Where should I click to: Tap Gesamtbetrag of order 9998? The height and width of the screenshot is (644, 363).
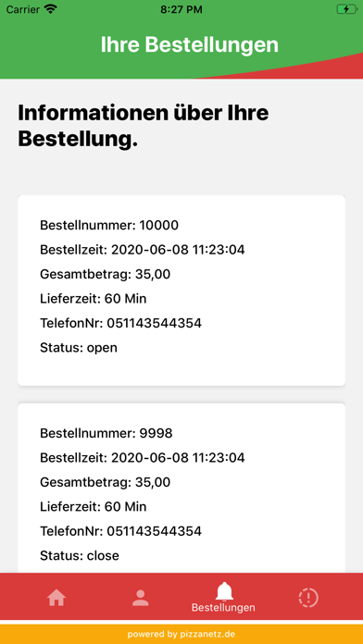coord(105,482)
